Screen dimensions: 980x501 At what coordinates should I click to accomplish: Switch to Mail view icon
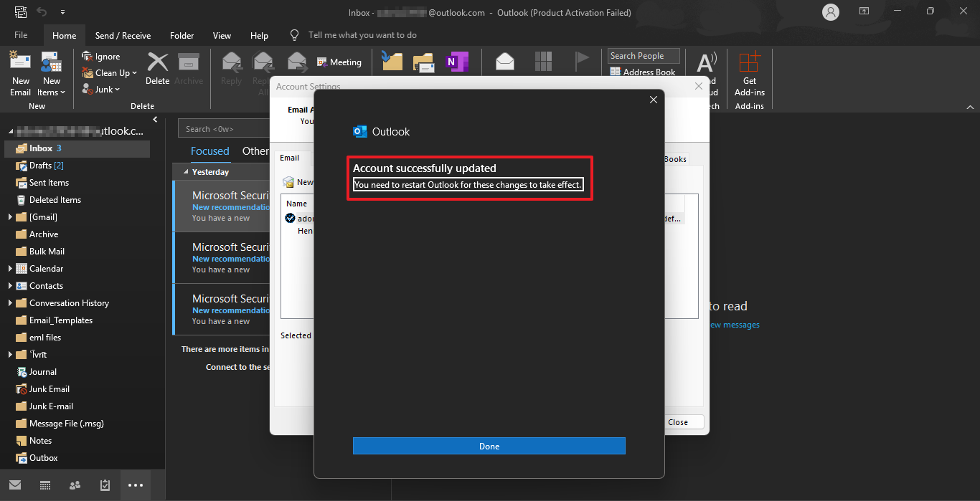[14, 485]
